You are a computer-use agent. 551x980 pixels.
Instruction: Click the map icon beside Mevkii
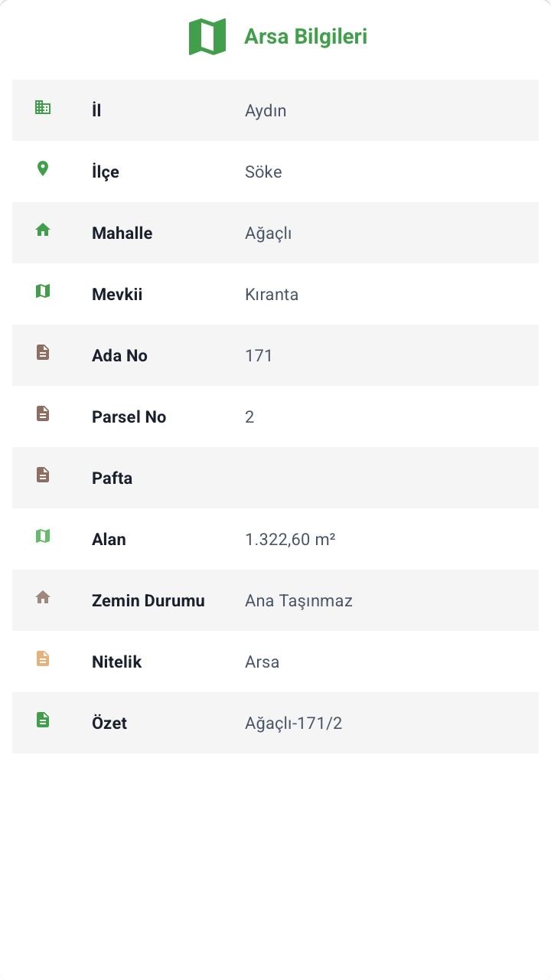click(x=43, y=291)
